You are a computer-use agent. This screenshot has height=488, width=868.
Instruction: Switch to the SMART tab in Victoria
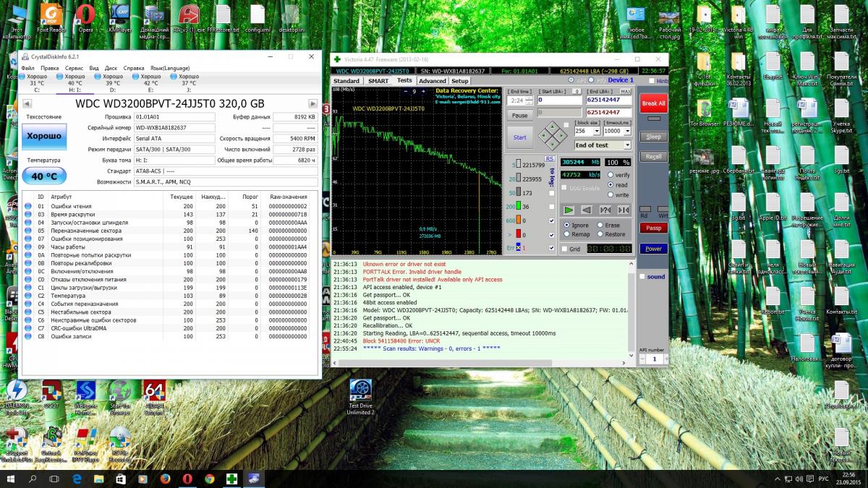coord(378,81)
